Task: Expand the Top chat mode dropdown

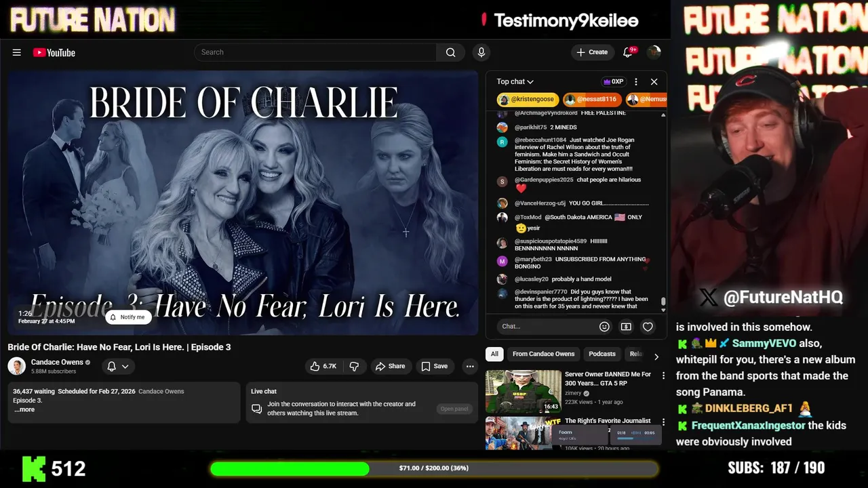Action: [x=515, y=81]
